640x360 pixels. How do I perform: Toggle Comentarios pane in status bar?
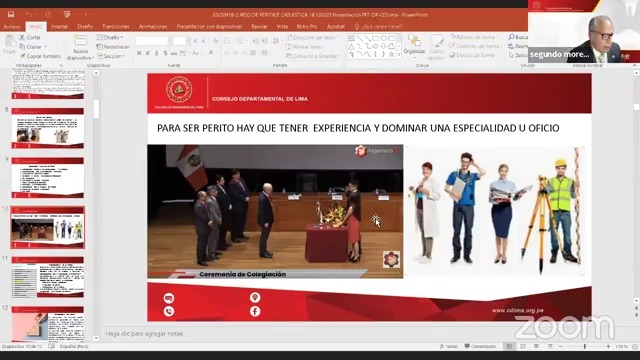(480, 346)
